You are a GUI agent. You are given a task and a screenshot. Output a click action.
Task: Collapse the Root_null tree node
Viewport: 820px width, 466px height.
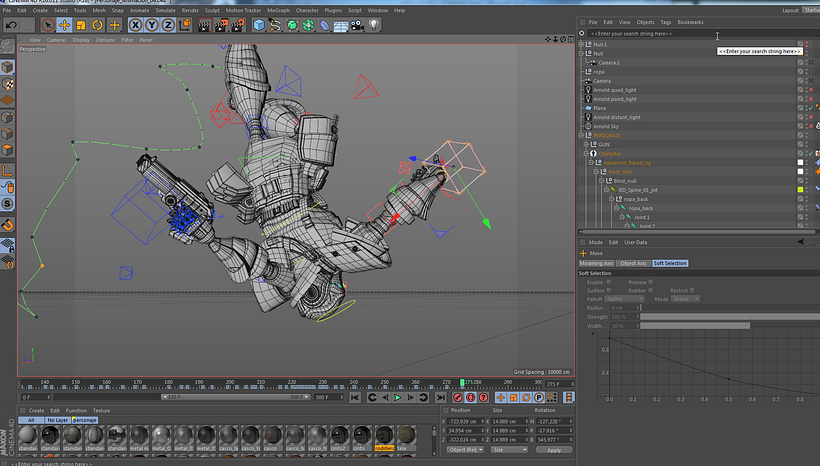tap(597, 171)
